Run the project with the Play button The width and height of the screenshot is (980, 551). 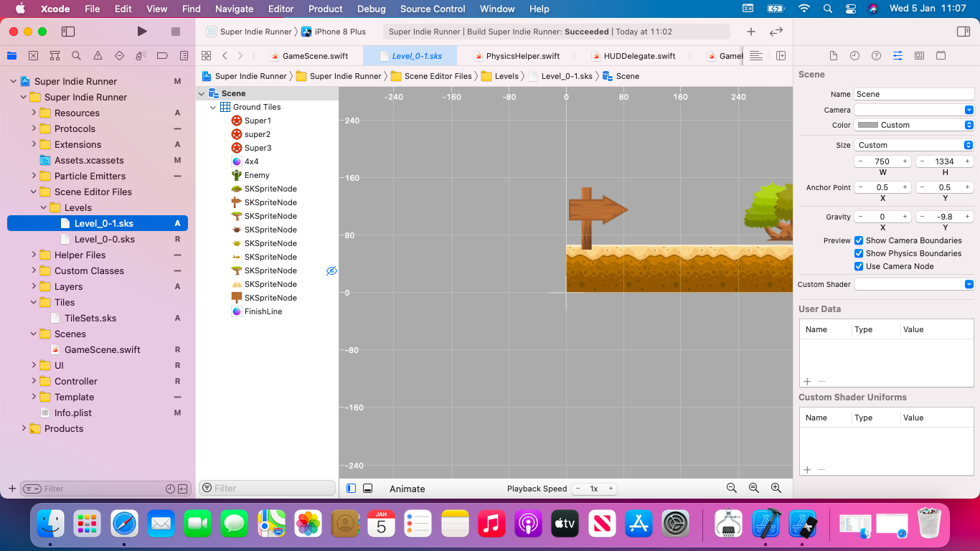coord(141,32)
